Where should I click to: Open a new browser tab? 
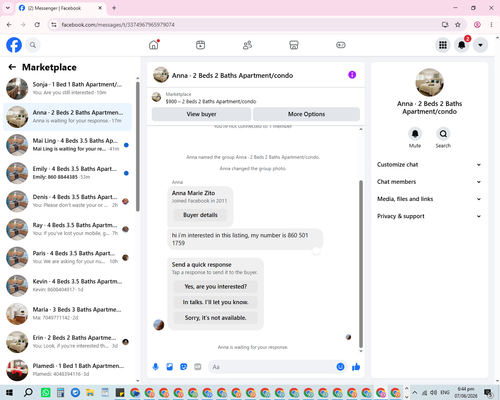point(114,8)
